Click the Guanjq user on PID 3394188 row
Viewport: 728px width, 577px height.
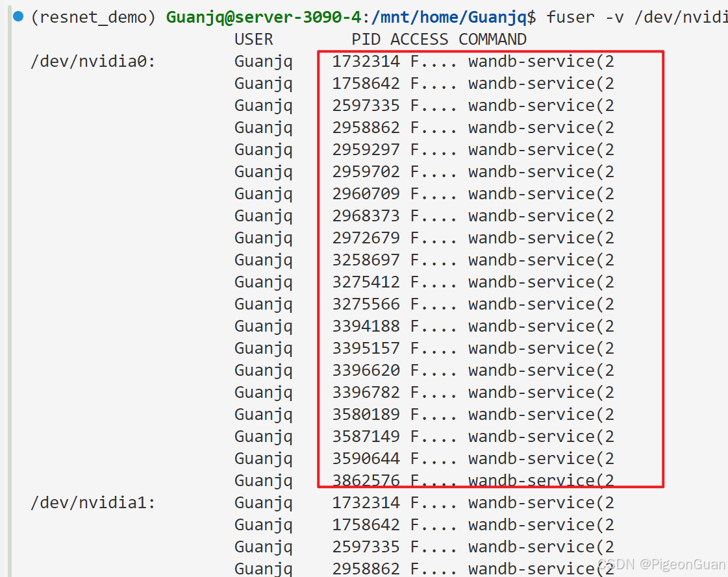pyautogui.click(x=264, y=327)
